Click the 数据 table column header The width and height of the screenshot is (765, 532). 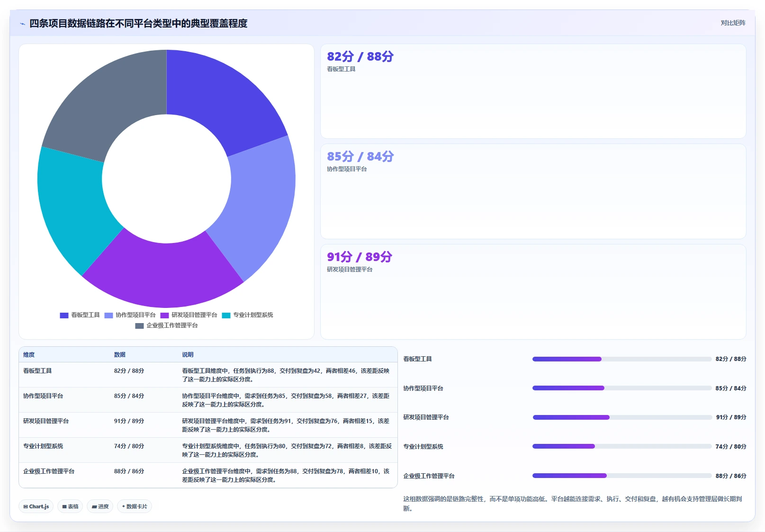pyautogui.click(x=120, y=355)
